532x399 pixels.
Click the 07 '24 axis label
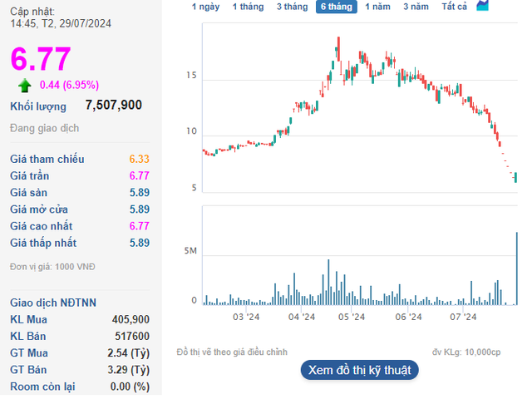(463, 317)
